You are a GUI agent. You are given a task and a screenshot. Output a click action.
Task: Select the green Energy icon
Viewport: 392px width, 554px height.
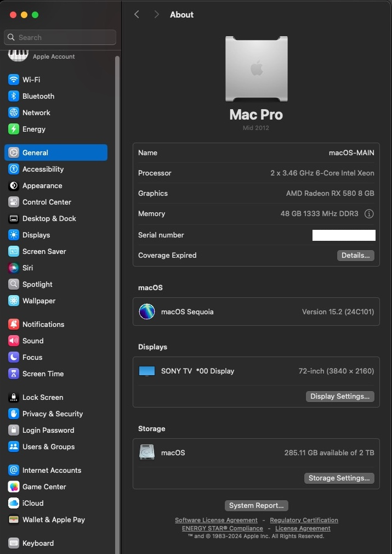(x=13, y=129)
